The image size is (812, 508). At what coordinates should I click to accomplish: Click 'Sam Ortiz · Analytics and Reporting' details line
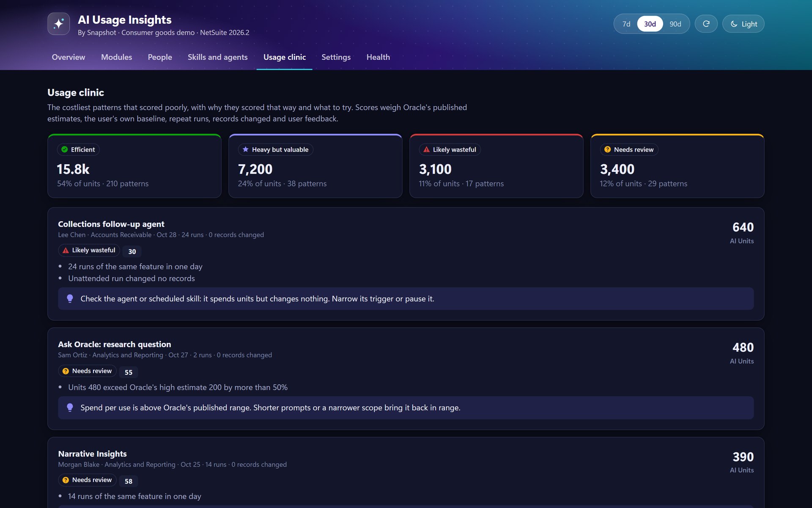coord(165,355)
